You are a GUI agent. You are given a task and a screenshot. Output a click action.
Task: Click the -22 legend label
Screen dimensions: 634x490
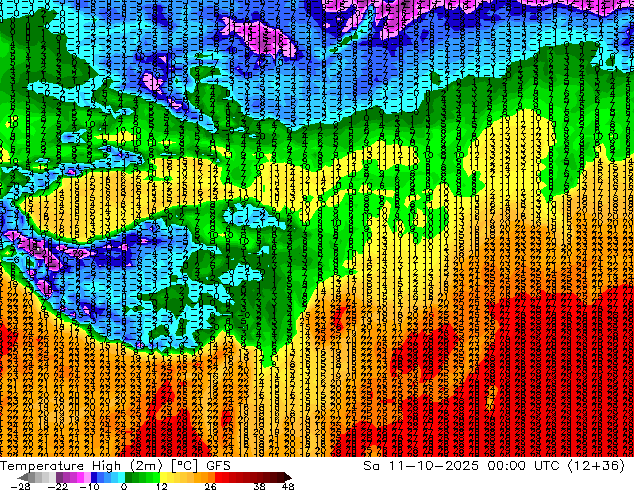pyautogui.click(x=58, y=486)
